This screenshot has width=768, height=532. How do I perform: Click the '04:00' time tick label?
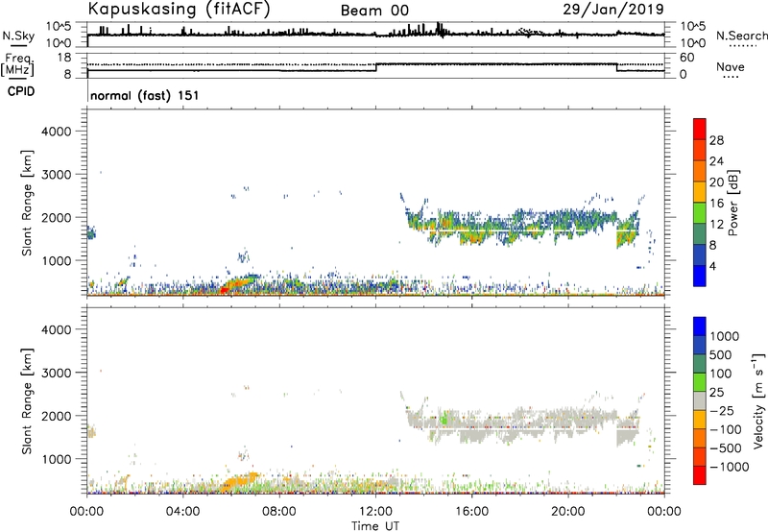[182, 512]
